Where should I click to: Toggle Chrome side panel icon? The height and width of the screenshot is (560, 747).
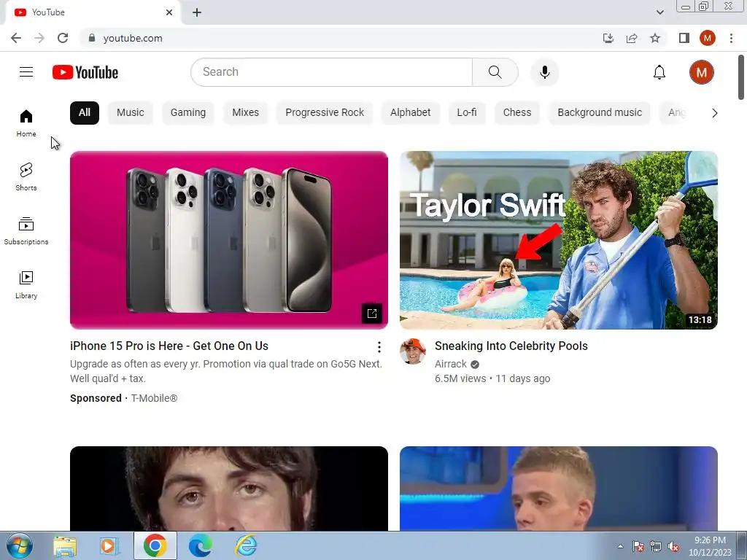684,38
